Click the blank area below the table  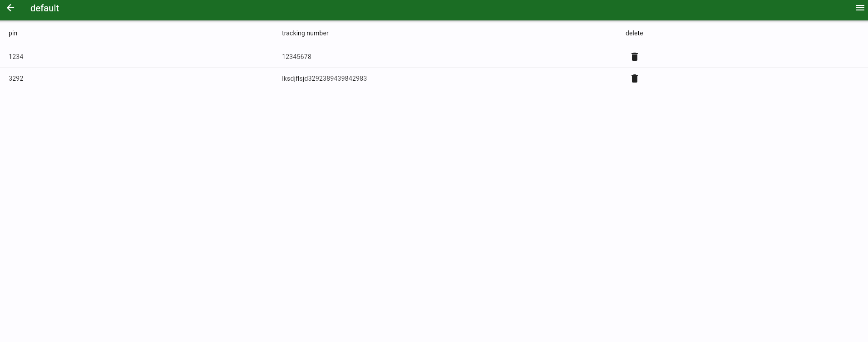pos(434,213)
